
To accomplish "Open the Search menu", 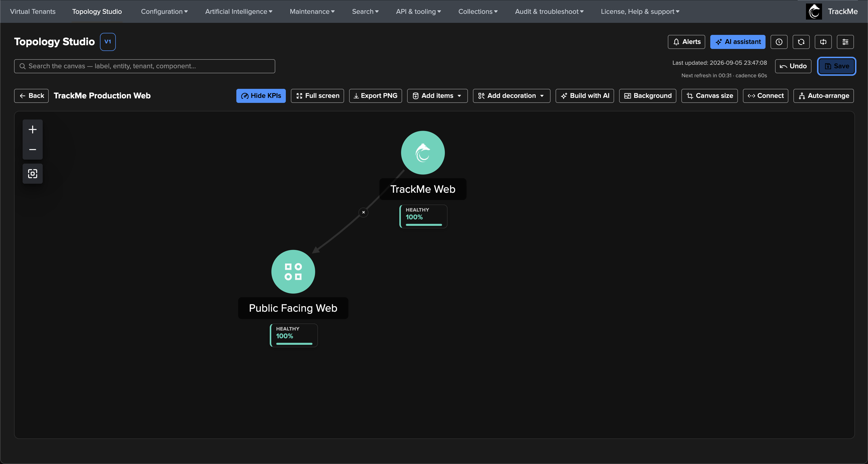I will pyautogui.click(x=365, y=12).
